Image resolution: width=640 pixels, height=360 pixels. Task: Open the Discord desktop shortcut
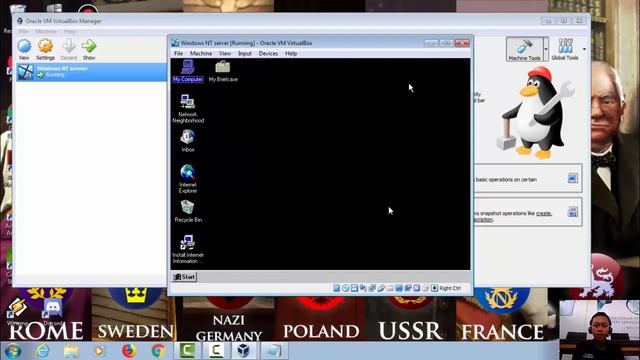tap(53, 312)
